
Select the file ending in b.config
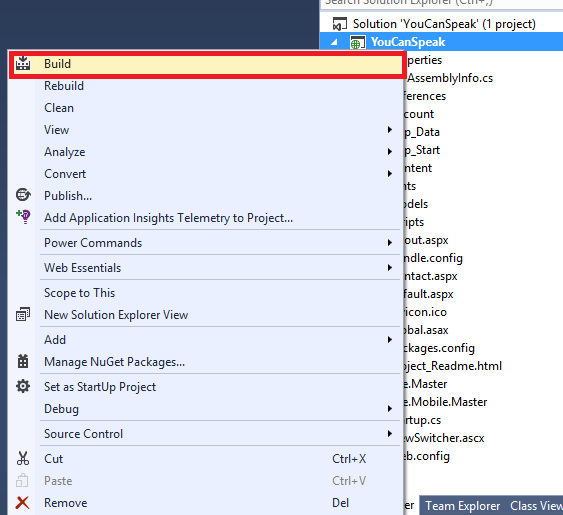(x=427, y=456)
